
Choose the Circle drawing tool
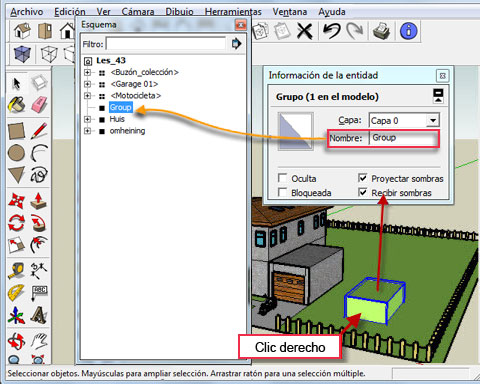click(16, 153)
